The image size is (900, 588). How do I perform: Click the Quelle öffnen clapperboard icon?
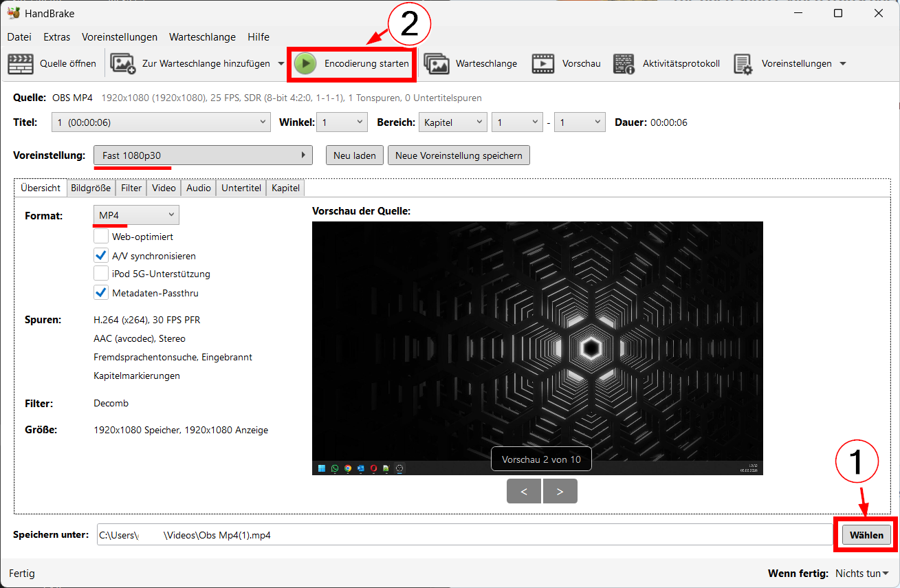pyautogui.click(x=21, y=64)
